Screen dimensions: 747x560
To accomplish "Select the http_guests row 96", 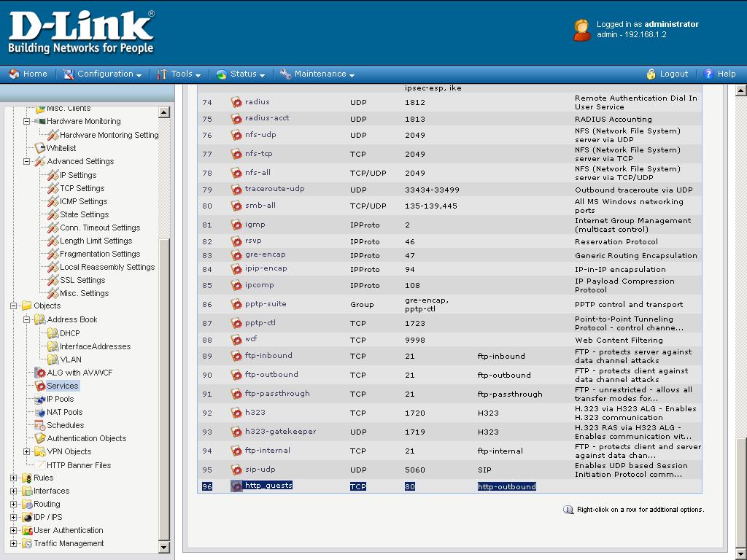I will click(268, 486).
